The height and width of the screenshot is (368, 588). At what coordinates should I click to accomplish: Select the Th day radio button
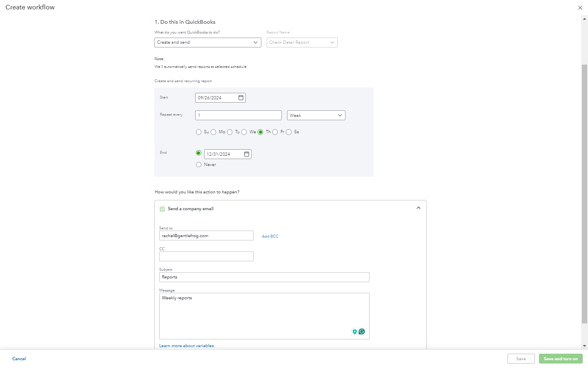click(x=260, y=132)
